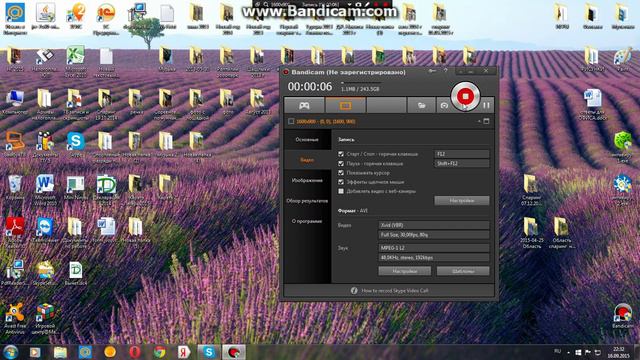Toggle Start/Stop hotkey checkbox
Screen dimensions: 640x360
point(341,154)
